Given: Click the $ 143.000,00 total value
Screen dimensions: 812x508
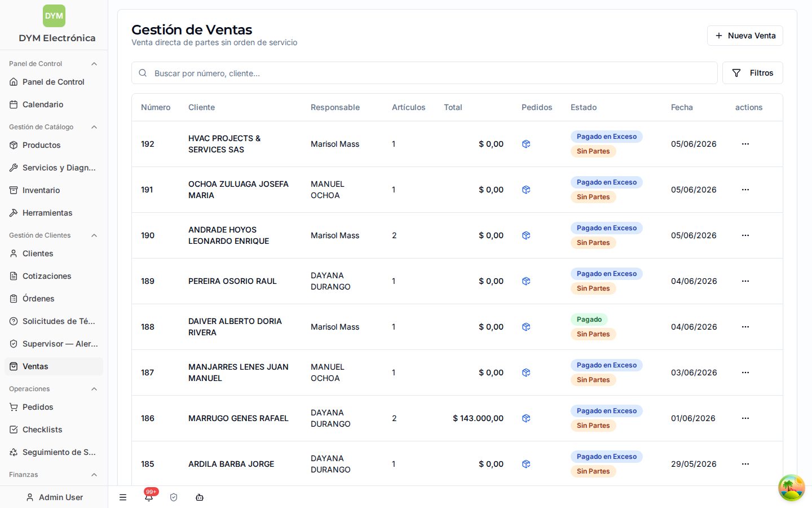Looking at the screenshot, I should (x=478, y=418).
